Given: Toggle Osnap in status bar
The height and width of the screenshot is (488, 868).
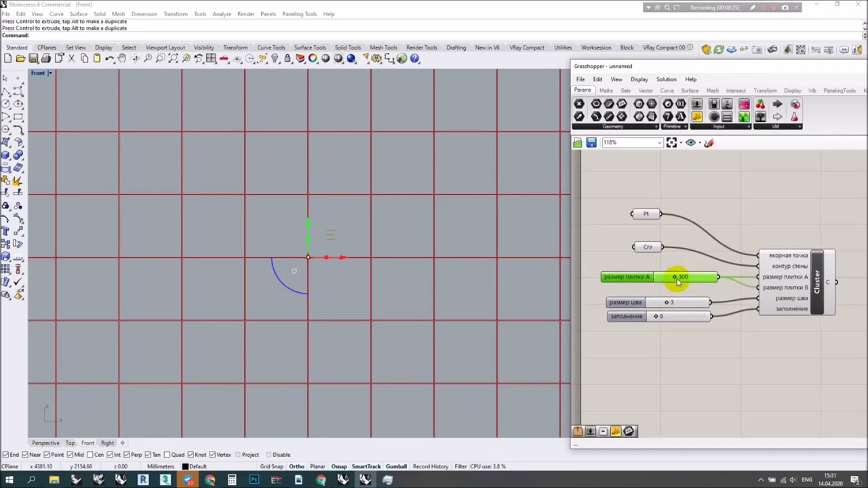Looking at the screenshot, I should (338, 466).
